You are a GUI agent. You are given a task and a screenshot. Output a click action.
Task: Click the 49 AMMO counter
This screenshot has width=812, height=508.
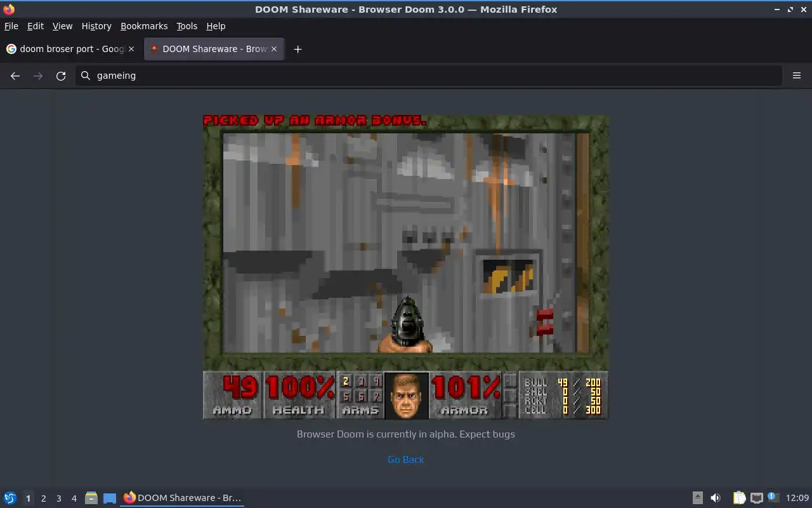tap(233, 396)
